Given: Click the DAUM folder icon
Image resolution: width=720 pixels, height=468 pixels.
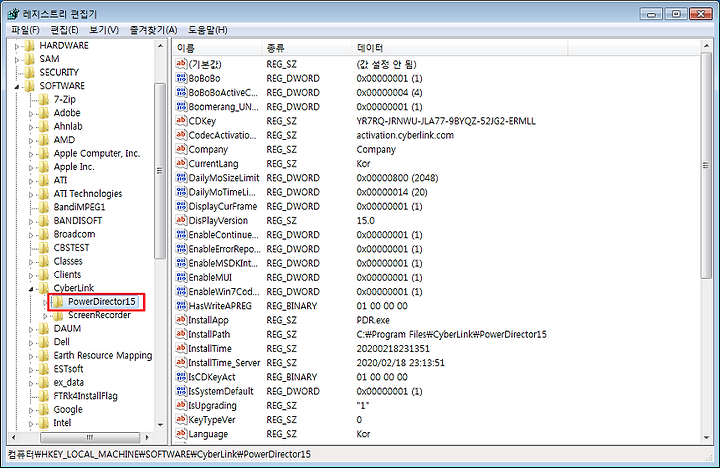Looking at the screenshot, I should tap(44, 329).
